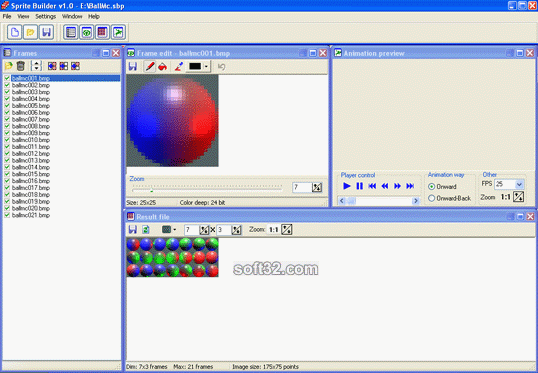
Task: Click the player position scrollbar right arrow
Action: 416,201
